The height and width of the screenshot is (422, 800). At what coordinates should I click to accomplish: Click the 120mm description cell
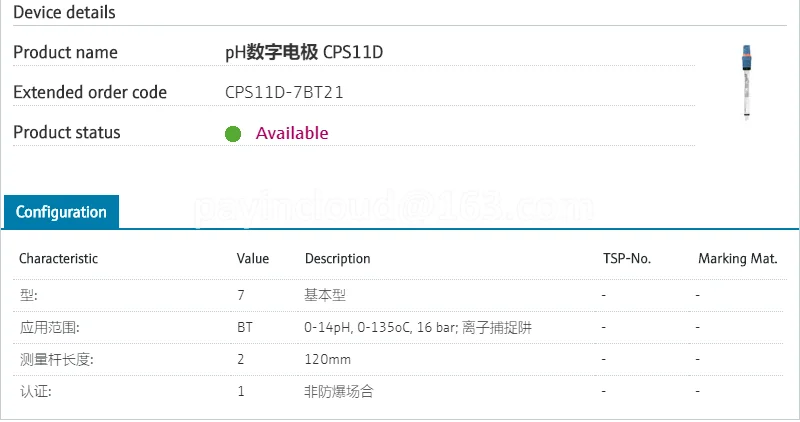328,359
